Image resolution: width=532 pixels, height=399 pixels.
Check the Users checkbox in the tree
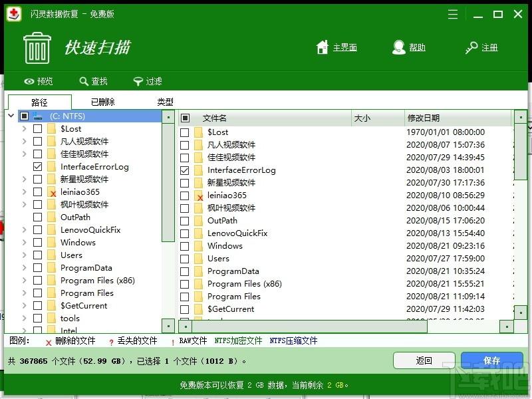(38, 255)
